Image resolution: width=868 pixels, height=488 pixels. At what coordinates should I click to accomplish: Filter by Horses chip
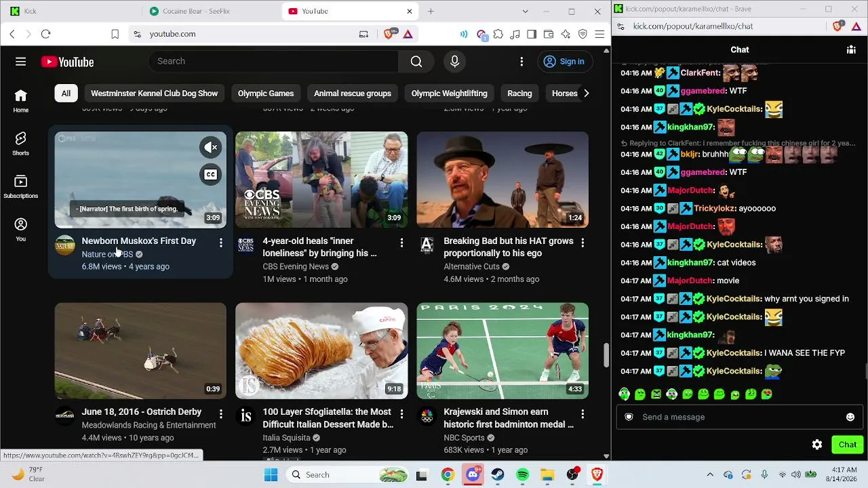tap(564, 94)
